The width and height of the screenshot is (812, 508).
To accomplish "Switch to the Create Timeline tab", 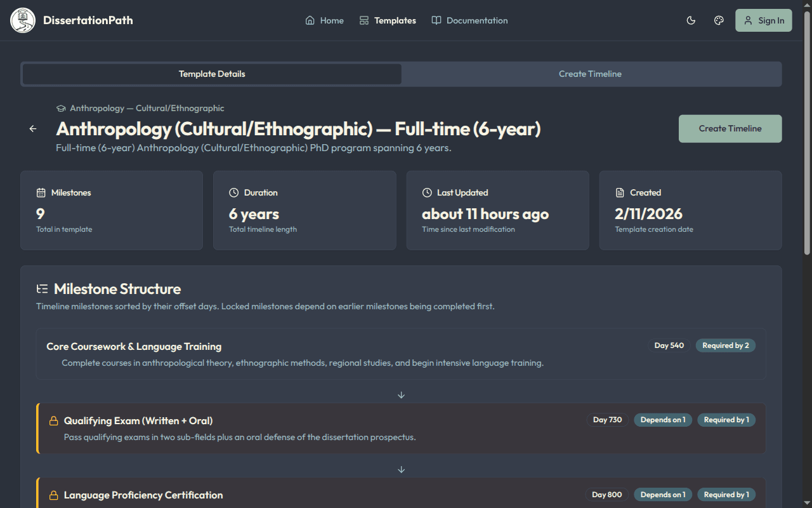I will click(590, 74).
